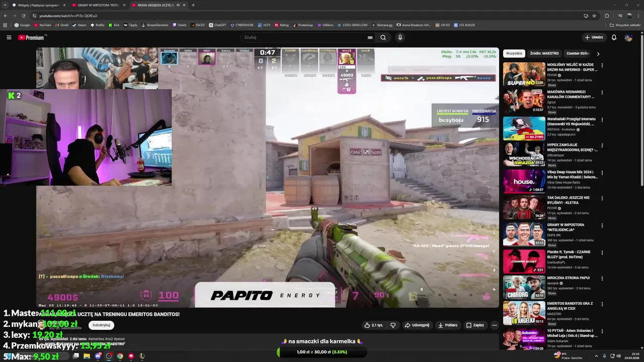Dislike the video with thumbs down

coord(393,325)
